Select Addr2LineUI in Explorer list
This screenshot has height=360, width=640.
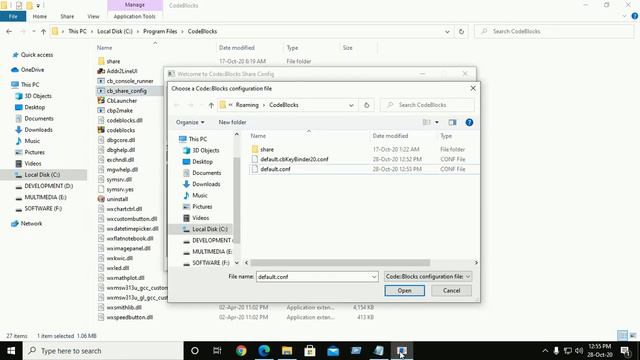coord(122,71)
